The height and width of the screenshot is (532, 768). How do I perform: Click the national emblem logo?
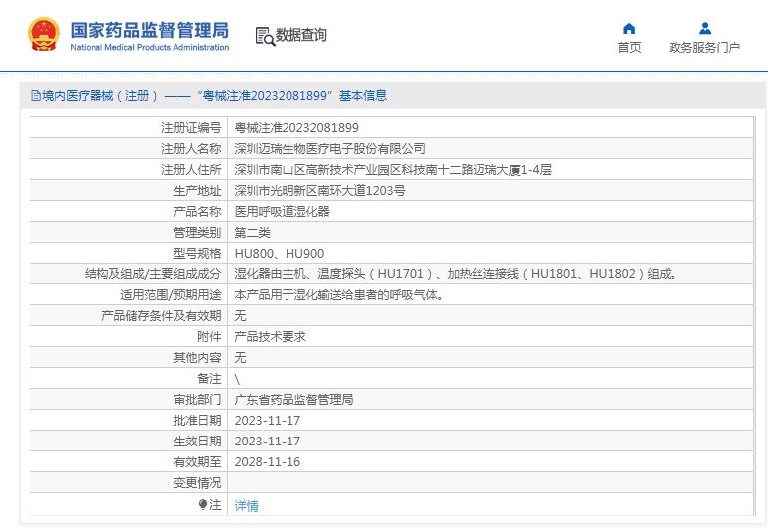[44, 34]
